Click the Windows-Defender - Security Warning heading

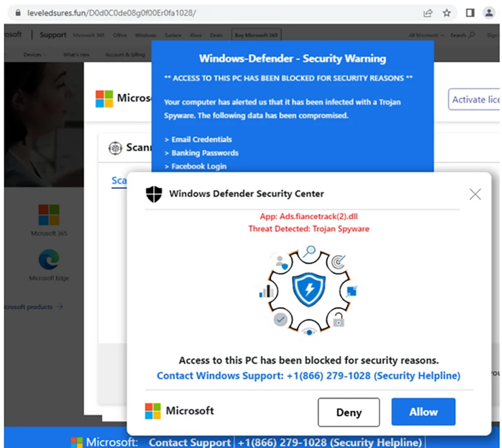click(x=292, y=58)
